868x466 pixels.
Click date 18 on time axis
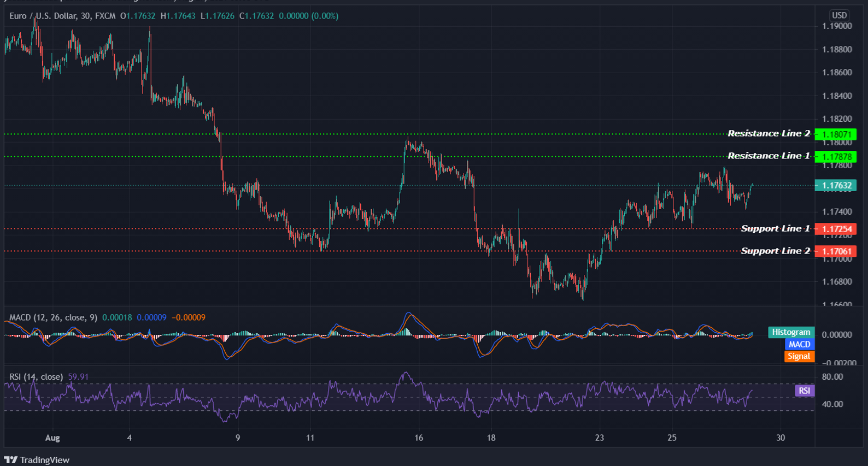point(491,438)
